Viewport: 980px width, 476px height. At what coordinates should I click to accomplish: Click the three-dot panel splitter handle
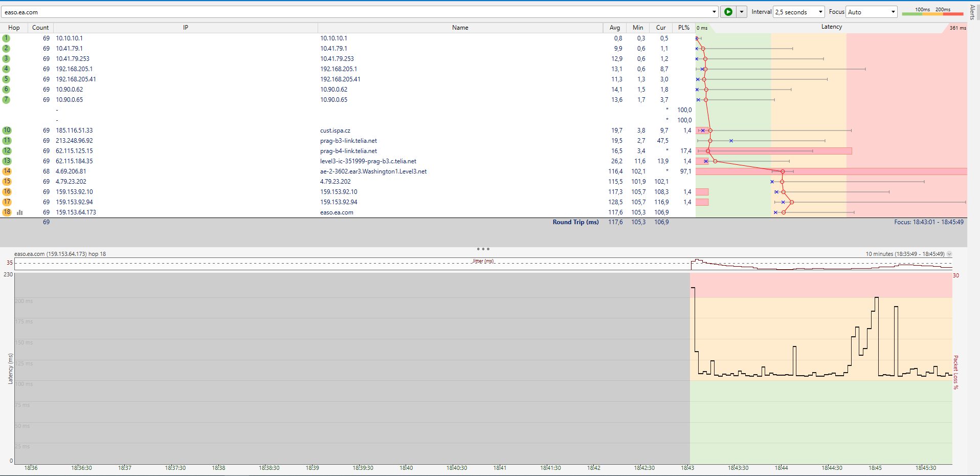tap(483, 249)
